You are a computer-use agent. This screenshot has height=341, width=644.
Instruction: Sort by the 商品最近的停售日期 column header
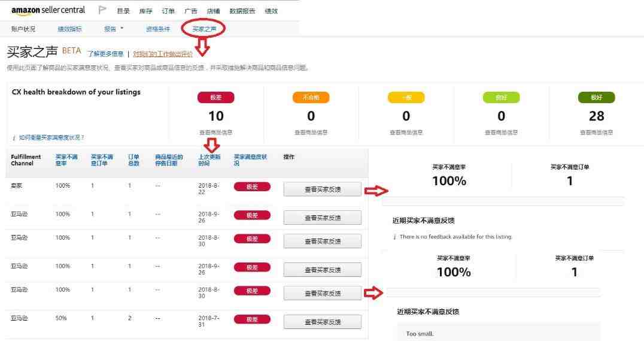tap(169, 160)
